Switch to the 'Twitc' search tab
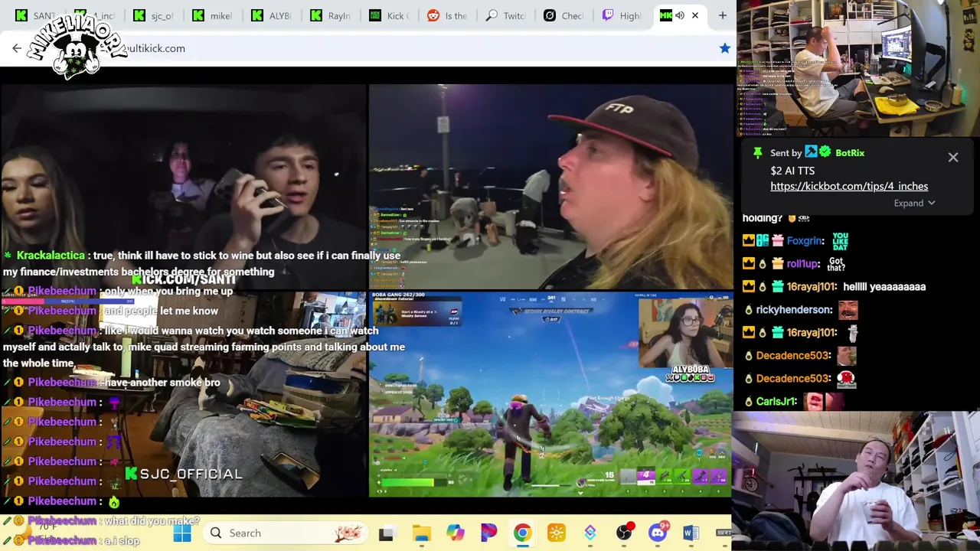This screenshot has width=980, height=551. (x=508, y=15)
